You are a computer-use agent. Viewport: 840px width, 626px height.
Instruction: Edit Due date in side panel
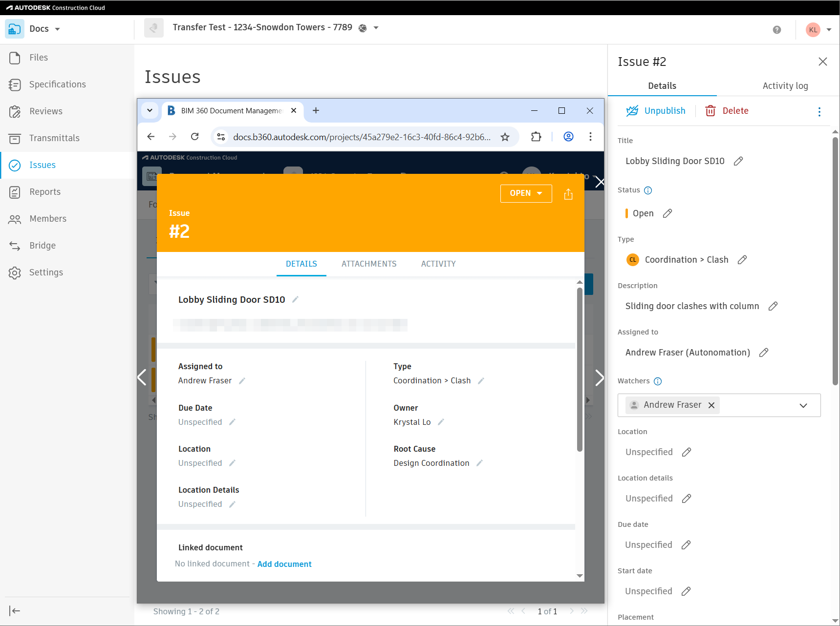[686, 545]
